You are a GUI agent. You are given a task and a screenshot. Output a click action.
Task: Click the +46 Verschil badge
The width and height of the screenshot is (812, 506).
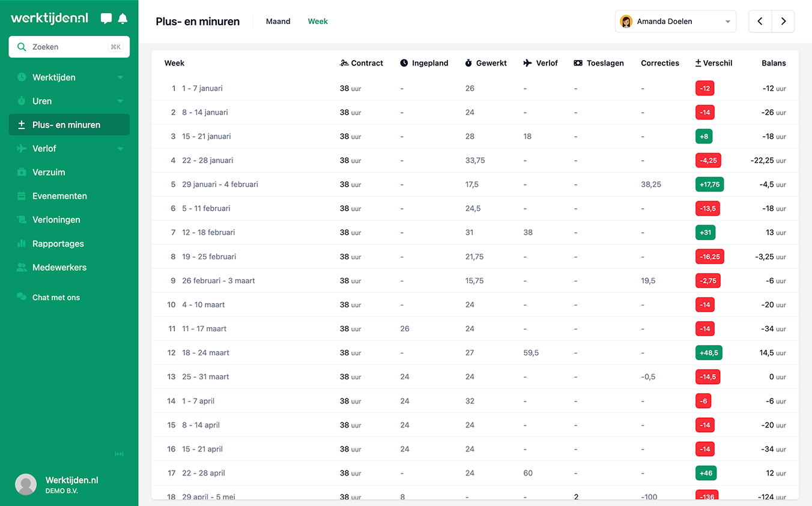click(x=706, y=473)
